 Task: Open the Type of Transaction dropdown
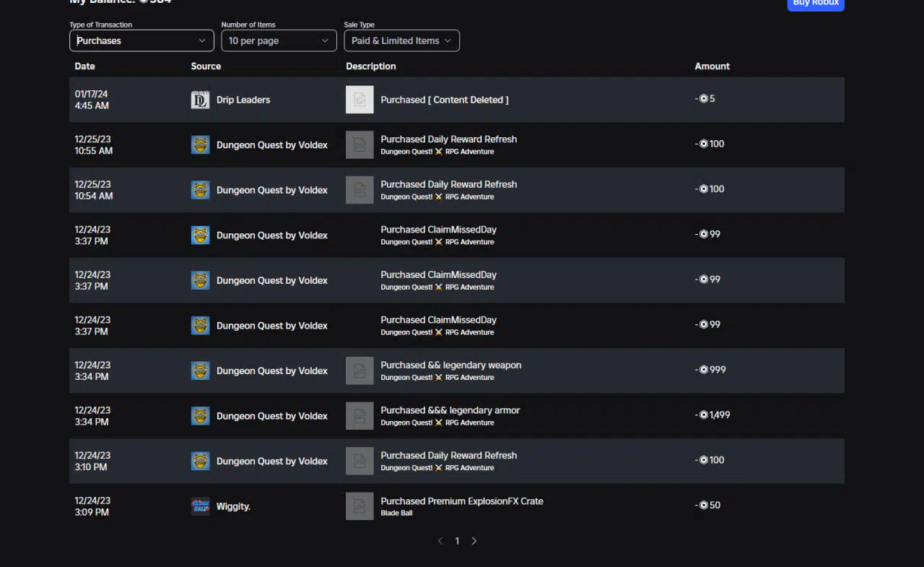point(141,40)
